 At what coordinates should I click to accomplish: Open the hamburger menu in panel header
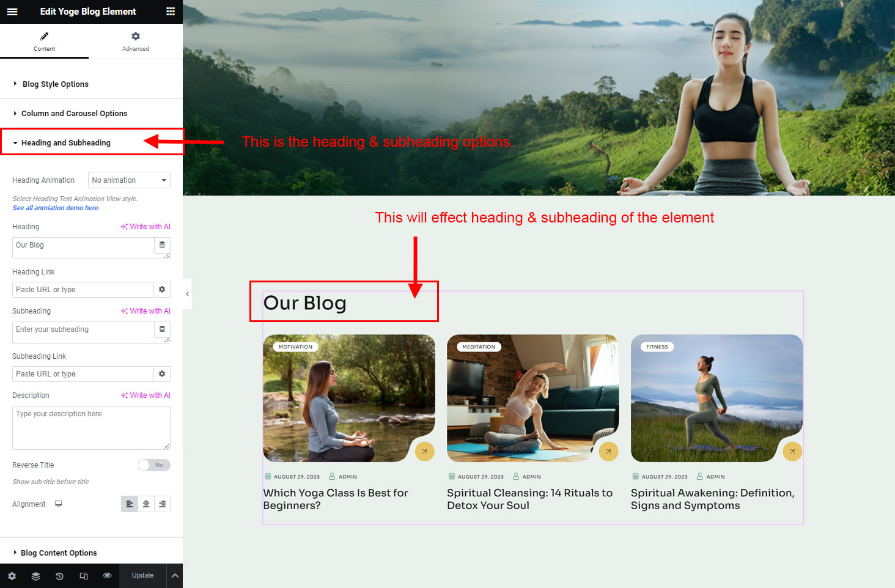(x=12, y=12)
